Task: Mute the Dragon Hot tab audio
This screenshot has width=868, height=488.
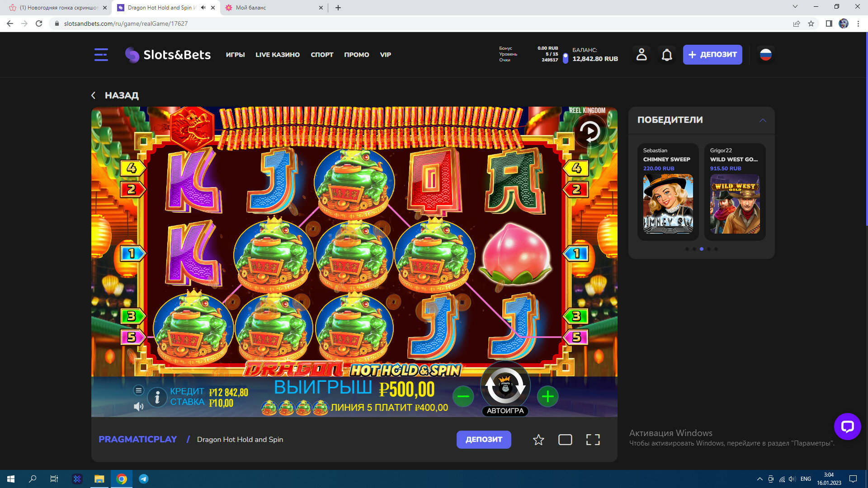Action: pyautogui.click(x=203, y=8)
